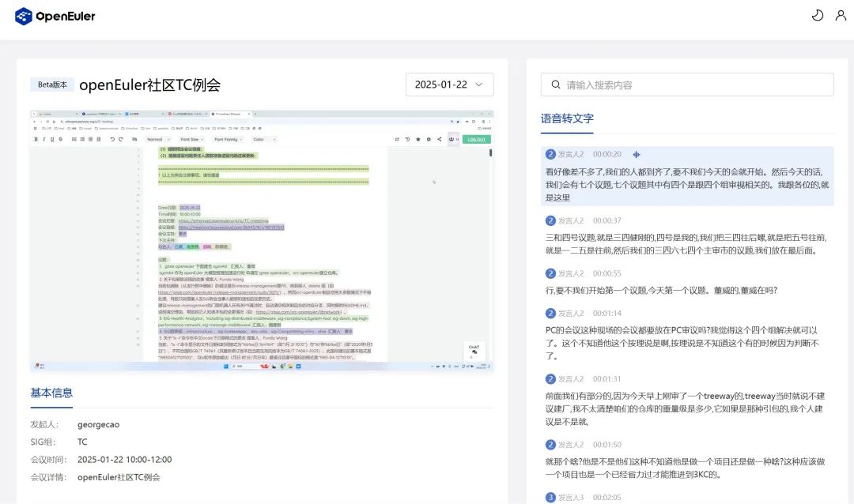
Task: Click the audio waveform icon at 00:00:20
Action: (x=636, y=155)
